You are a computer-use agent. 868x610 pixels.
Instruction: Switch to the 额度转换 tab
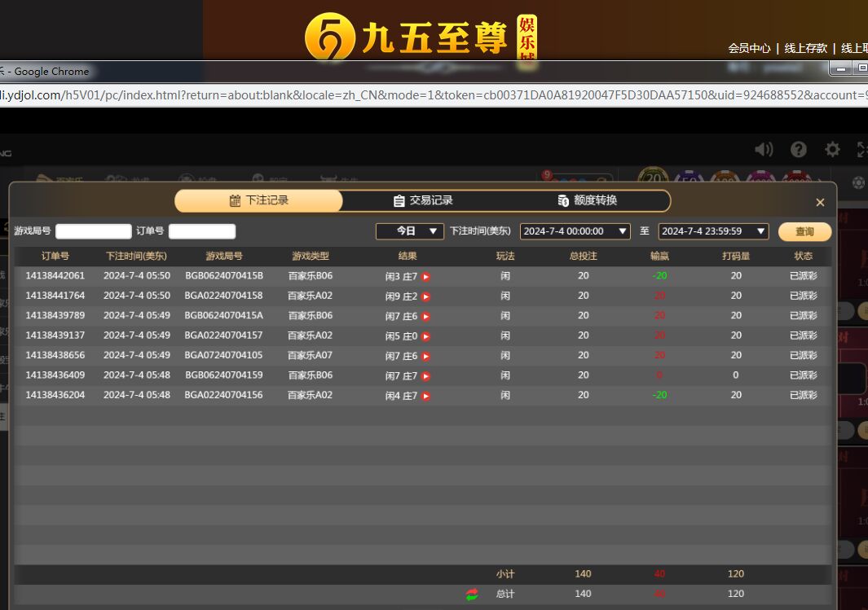click(587, 200)
